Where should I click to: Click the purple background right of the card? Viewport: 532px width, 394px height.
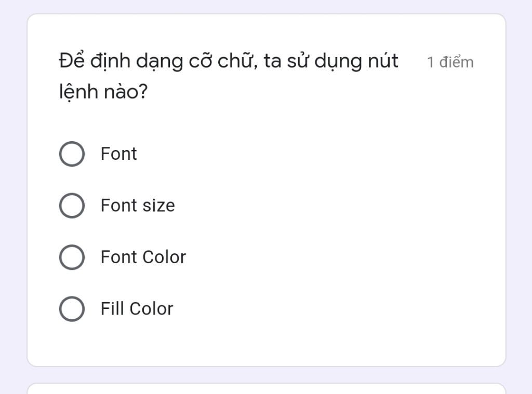(518, 197)
